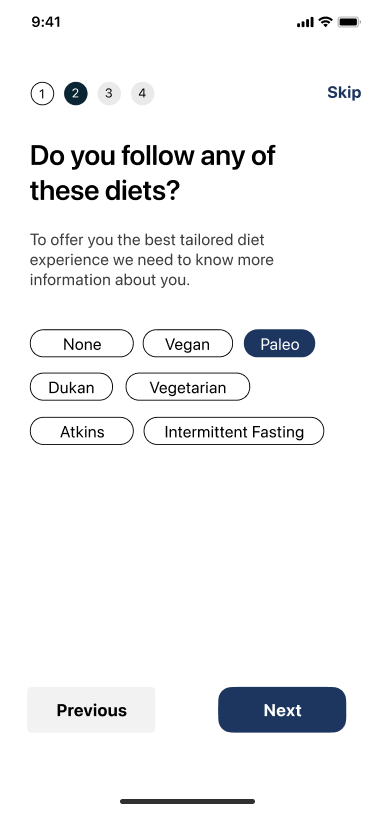
Task: Go to step 1 indicator
Action: (x=42, y=94)
